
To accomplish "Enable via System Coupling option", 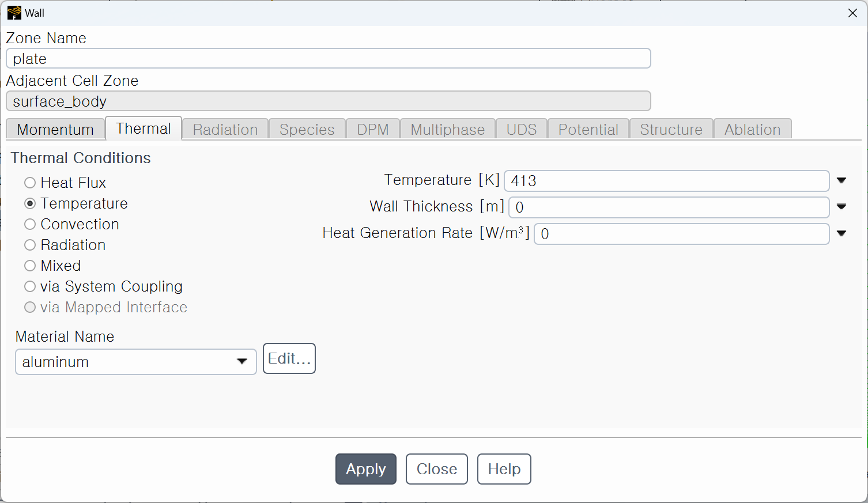I will click(103, 286).
